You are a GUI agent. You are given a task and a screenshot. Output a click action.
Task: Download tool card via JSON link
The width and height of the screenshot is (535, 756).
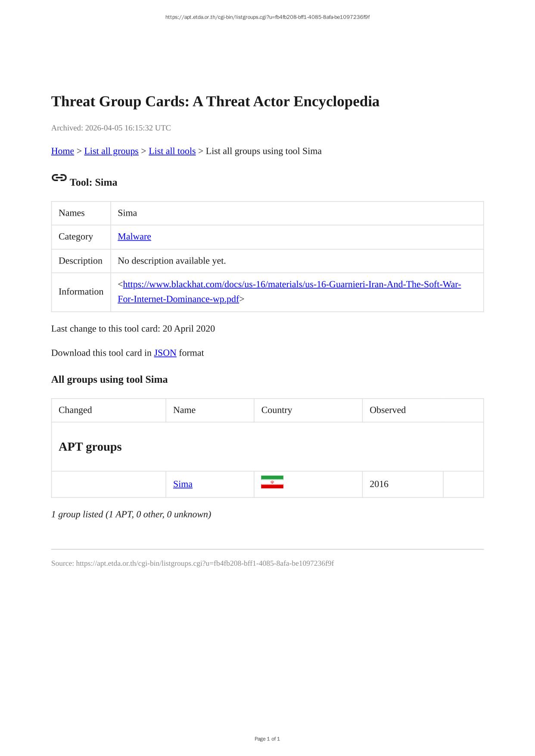click(165, 353)
